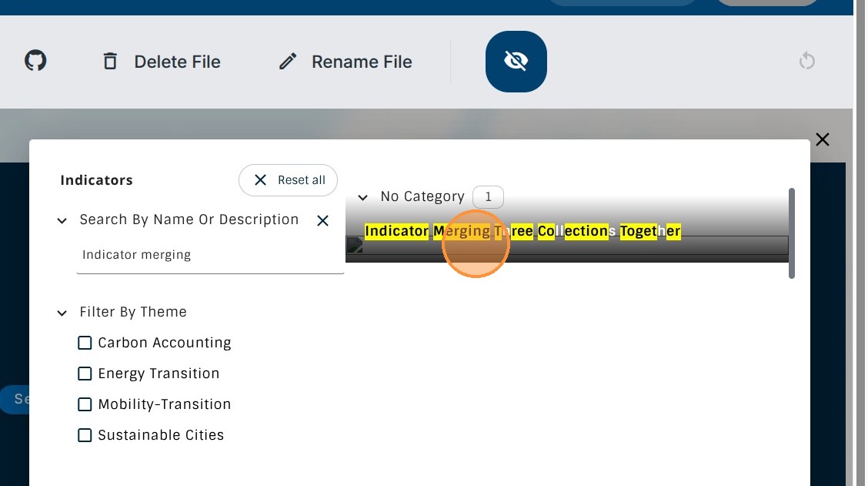The height and width of the screenshot is (486, 868).
Task: Click the broken thumbnail image under the indicator
Action: 355,246
